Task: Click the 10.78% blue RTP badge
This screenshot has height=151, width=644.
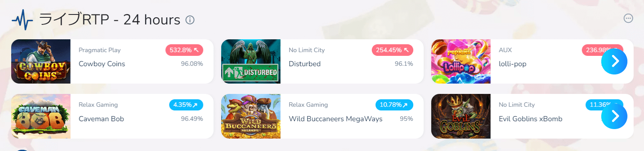Action: (x=394, y=105)
